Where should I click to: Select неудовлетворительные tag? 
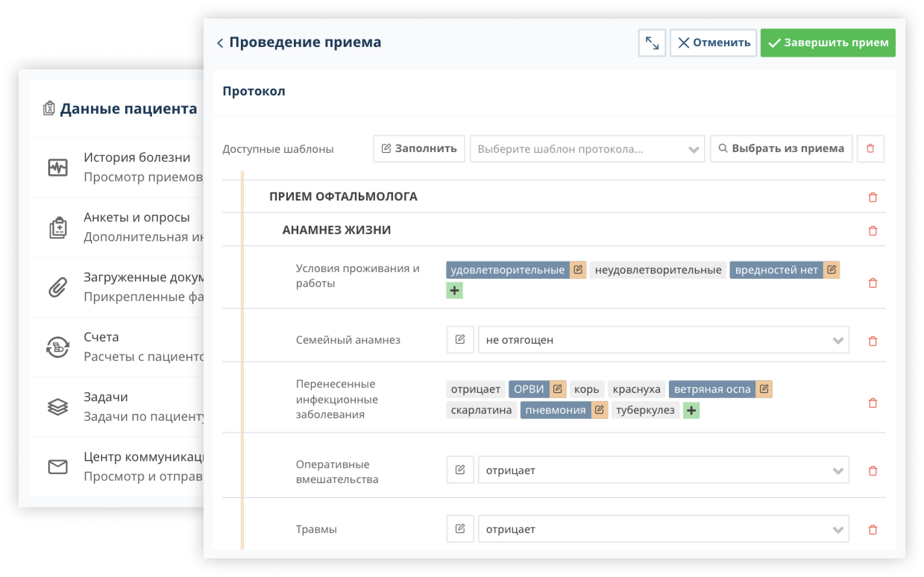click(658, 270)
